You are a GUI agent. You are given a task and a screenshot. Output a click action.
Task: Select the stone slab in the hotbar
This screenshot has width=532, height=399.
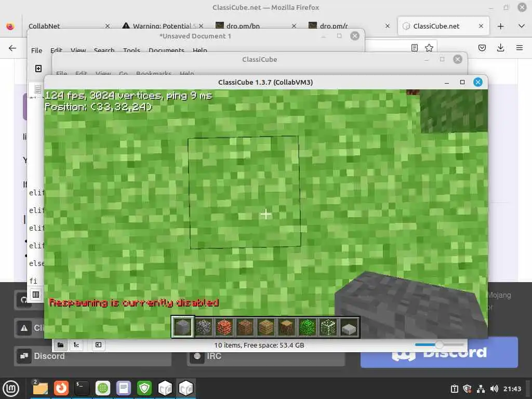point(349,327)
